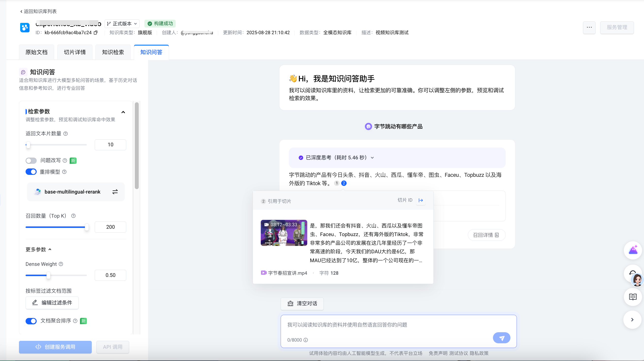
Task: Collapse the 检索参数 section
Action: (123, 112)
